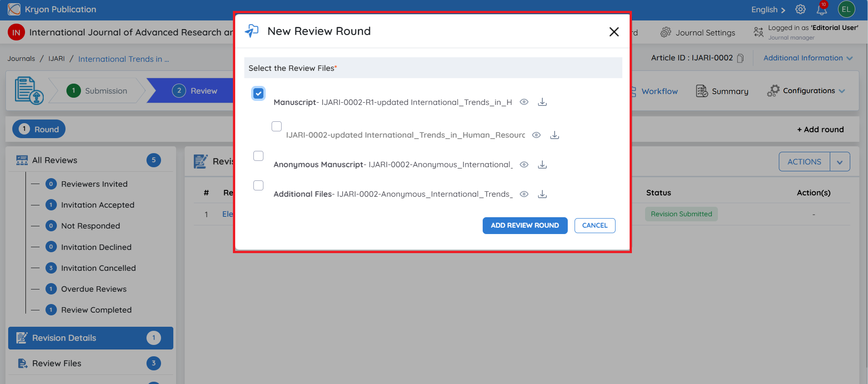
Task: Select the Review stage tab
Action: [195, 91]
